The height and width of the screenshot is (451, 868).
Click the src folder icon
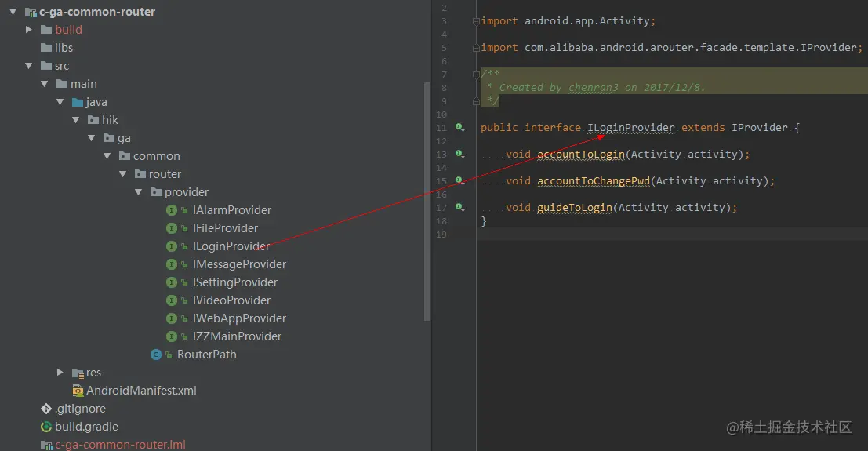[46, 65]
